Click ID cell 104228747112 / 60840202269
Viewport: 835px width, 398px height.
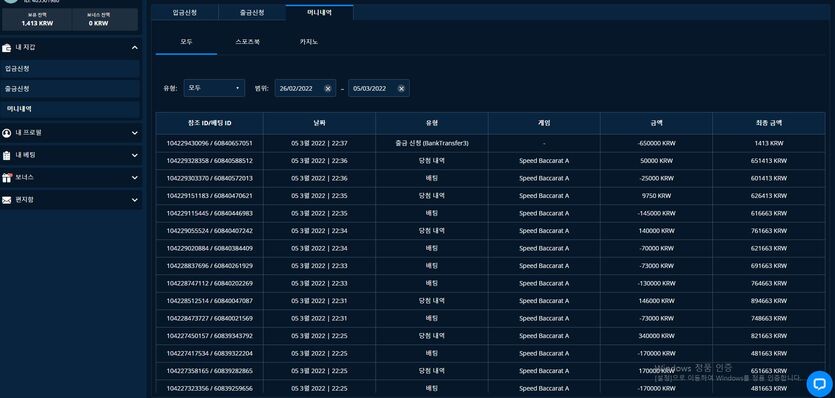point(209,283)
